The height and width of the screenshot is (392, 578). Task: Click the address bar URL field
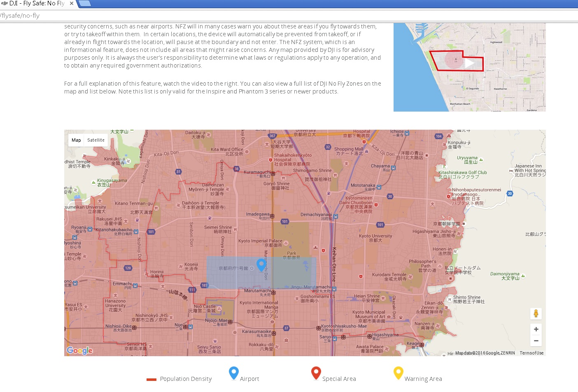[x=288, y=16]
